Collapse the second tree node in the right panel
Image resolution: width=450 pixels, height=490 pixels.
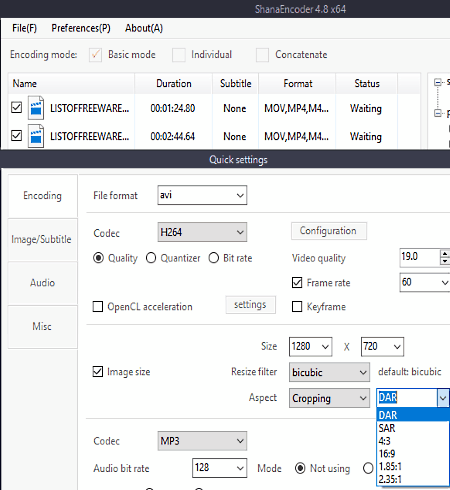coord(438,113)
